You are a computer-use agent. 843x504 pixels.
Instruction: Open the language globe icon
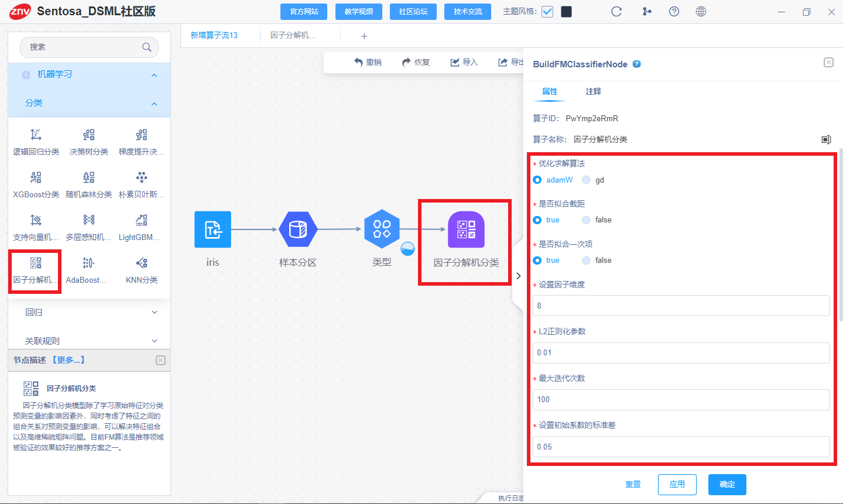click(x=701, y=12)
